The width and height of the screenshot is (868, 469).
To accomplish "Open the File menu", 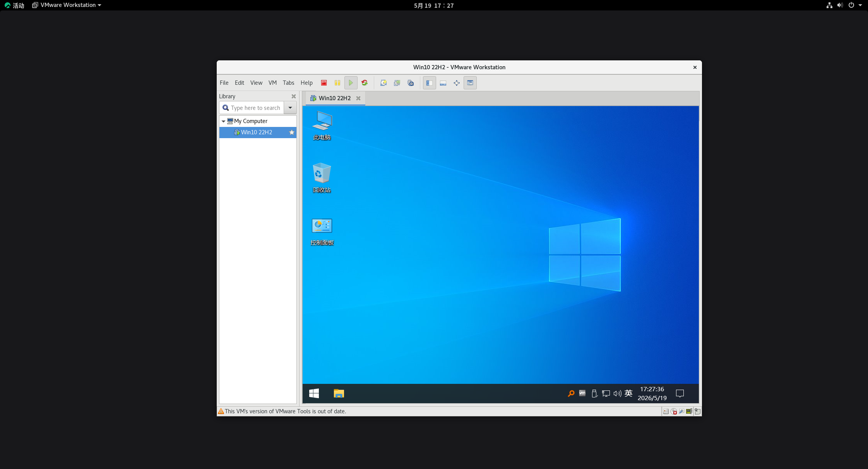I will click(x=224, y=83).
